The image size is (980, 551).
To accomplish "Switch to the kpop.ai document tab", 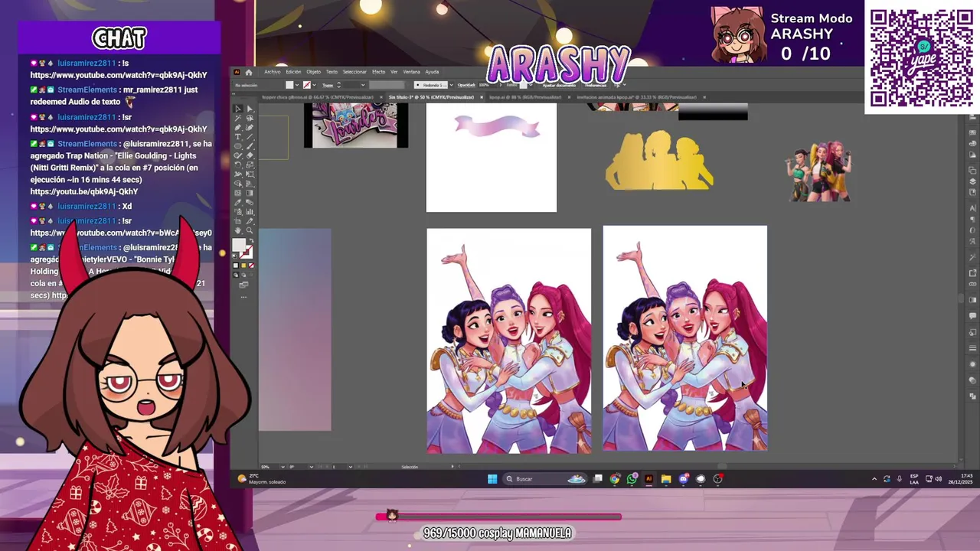I will point(524,97).
